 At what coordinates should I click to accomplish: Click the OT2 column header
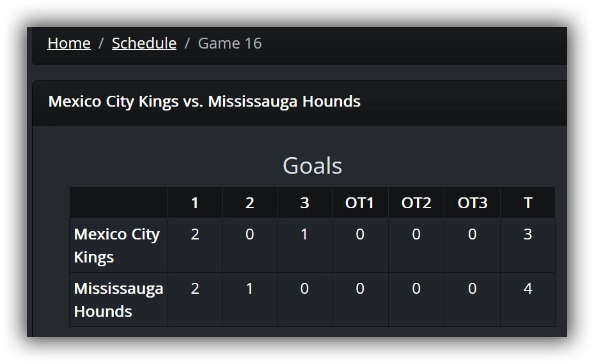pos(416,203)
